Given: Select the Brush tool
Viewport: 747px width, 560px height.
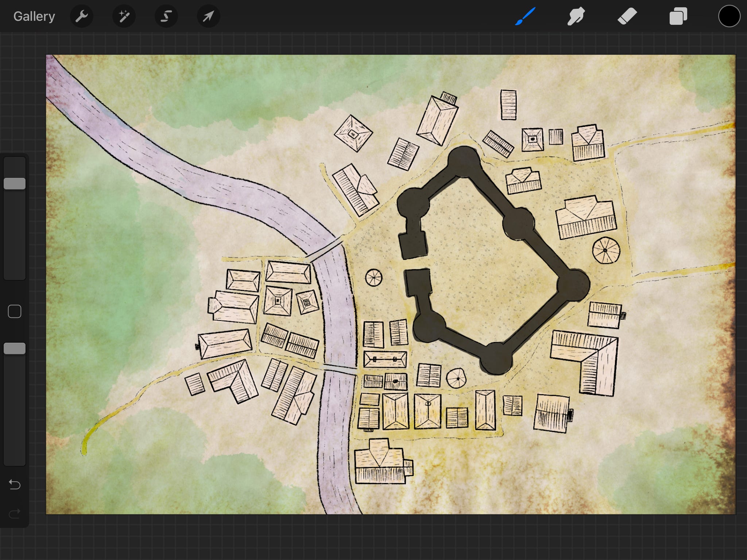Looking at the screenshot, I should [525, 16].
